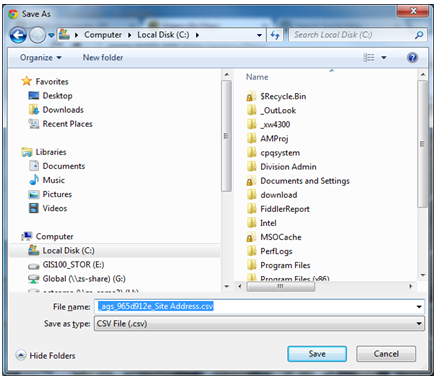Open the Save as type dropdown

(x=259, y=324)
